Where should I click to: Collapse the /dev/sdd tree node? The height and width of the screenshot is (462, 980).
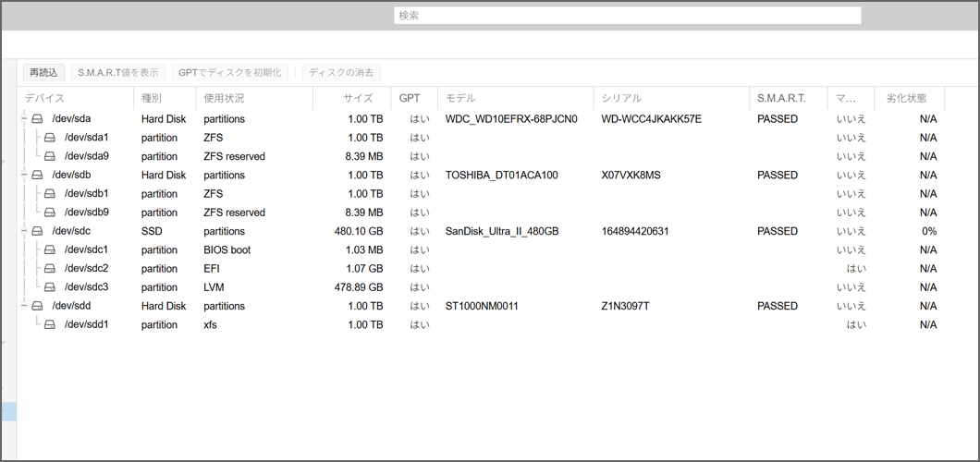(24, 307)
